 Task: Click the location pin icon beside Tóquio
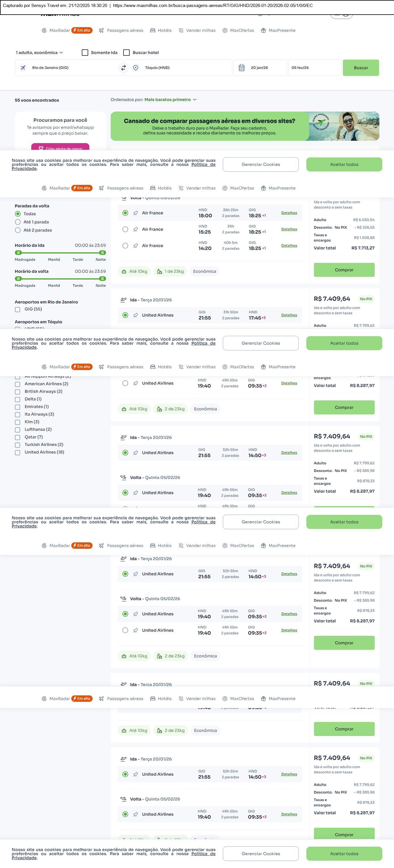click(x=136, y=68)
